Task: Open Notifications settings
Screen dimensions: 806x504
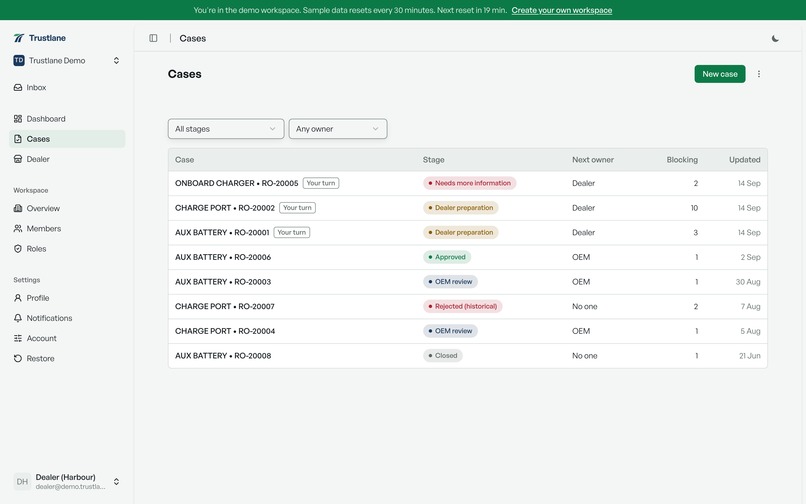Action: click(67, 318)
